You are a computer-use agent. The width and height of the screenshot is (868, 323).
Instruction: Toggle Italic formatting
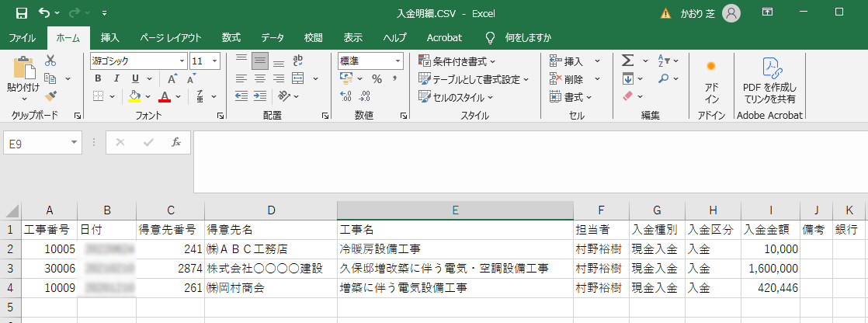(117, 78)
